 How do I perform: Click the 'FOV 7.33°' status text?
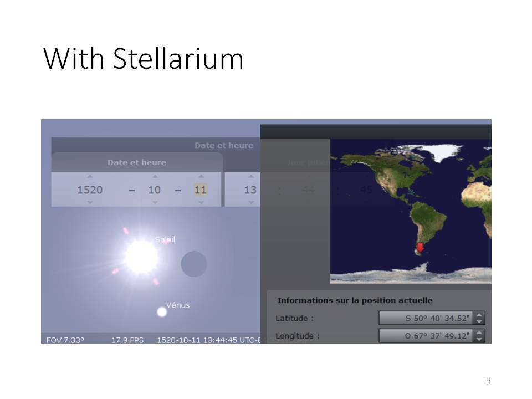point(65,340)
